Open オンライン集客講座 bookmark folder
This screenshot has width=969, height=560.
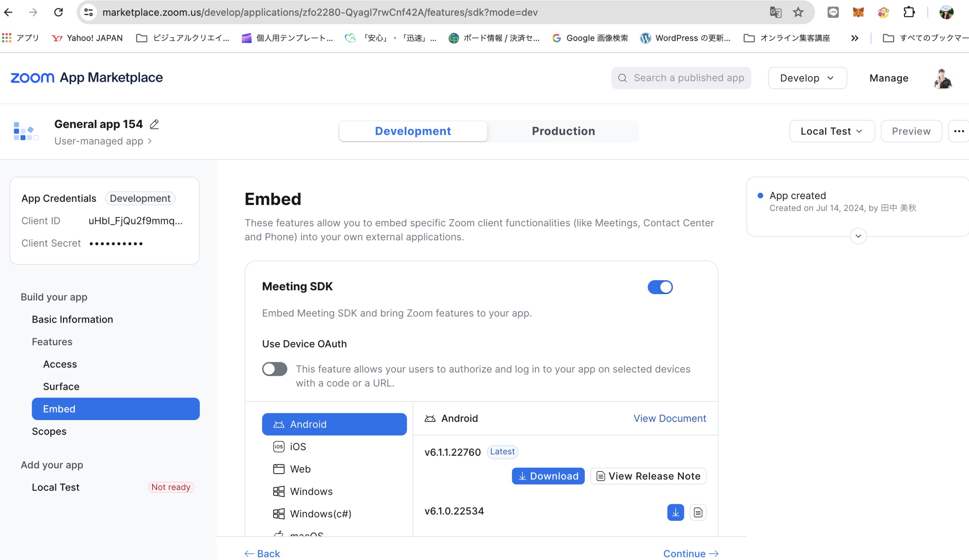tap(787, 38)
